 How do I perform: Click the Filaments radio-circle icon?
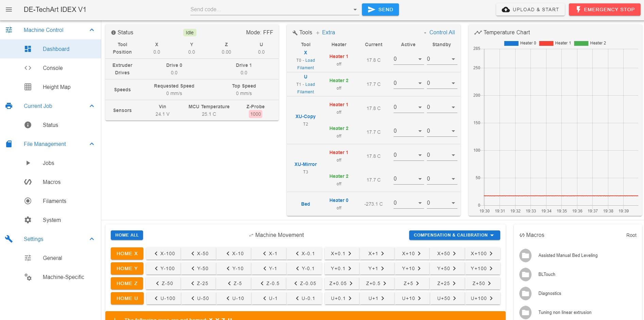(x=28, y=201)
